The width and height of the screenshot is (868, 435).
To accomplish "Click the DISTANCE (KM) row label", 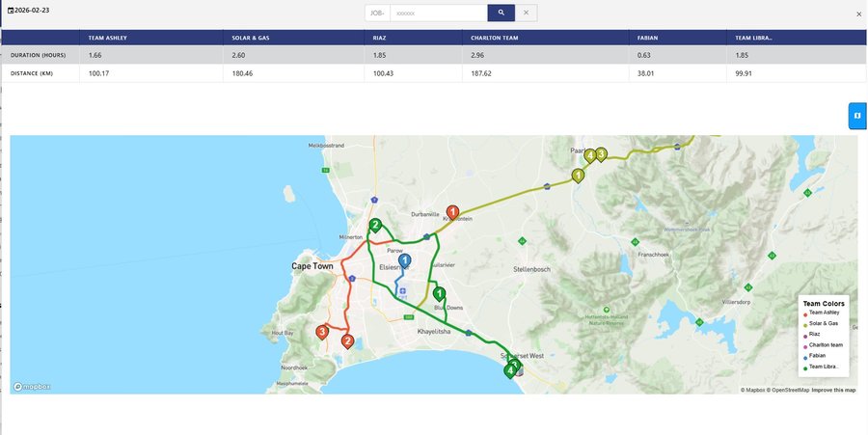I will coord(32,73).
